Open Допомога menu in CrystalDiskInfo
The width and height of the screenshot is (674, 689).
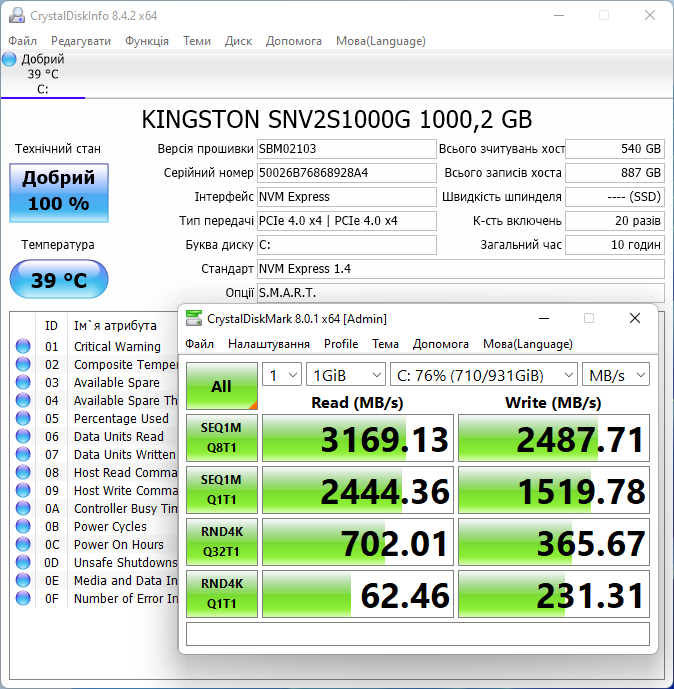tap(294, 41)
